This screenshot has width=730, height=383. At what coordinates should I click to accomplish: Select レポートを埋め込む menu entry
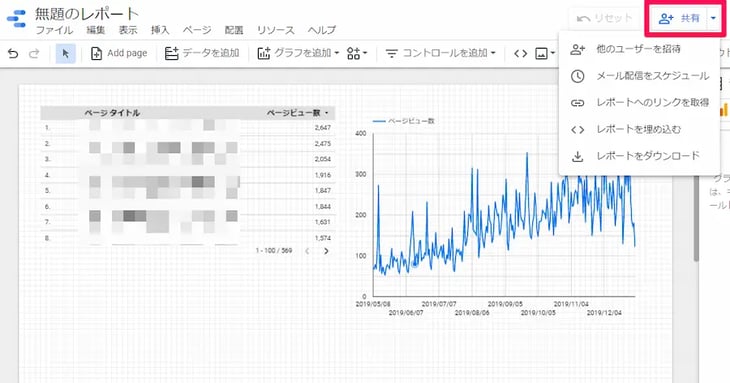639,129
